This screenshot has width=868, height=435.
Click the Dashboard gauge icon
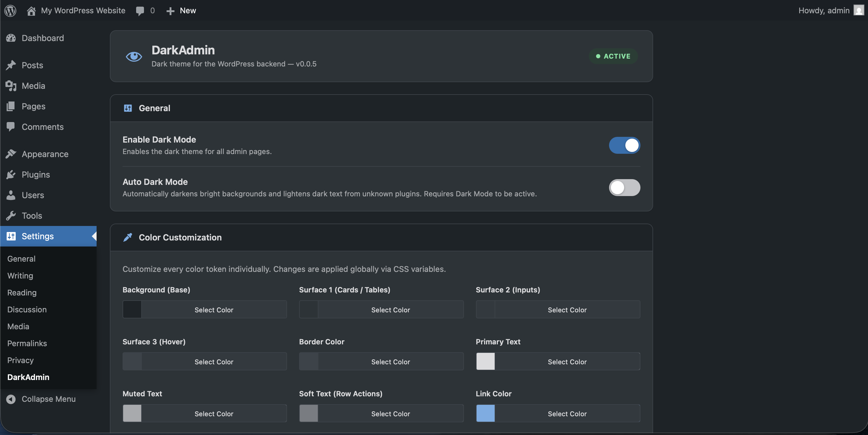(x=11, y=38)
